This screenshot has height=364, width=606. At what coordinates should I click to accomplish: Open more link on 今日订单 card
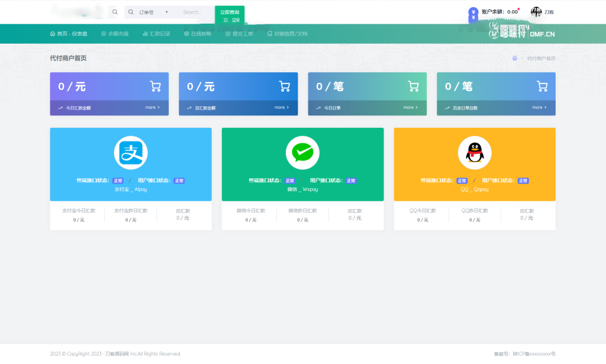click(x=411, y=107)
